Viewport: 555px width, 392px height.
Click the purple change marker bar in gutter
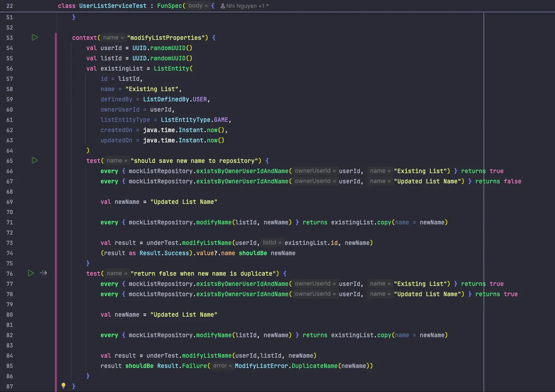56,197
